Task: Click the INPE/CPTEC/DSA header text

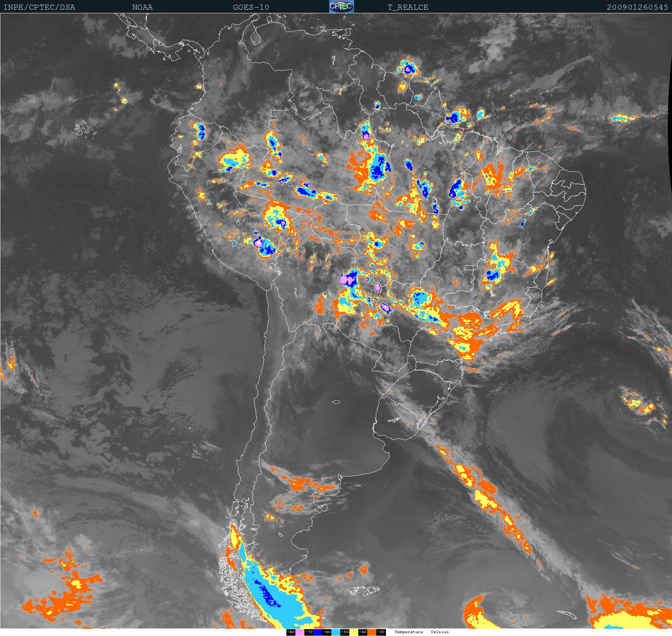Action: pyautogui.click(x=39, y=7)
